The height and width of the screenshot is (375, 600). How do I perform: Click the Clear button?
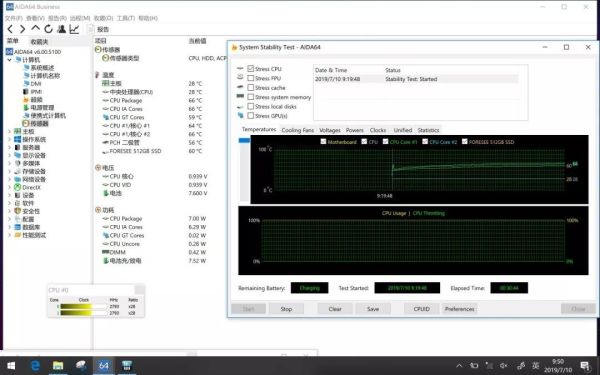(x=335, y=309)
